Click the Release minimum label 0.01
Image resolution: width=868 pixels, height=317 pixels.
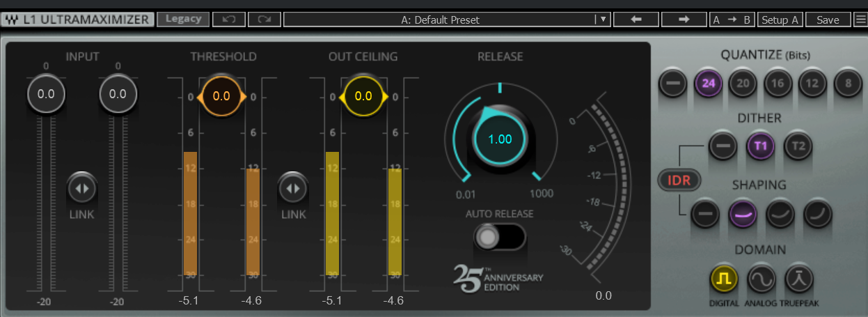466,193
